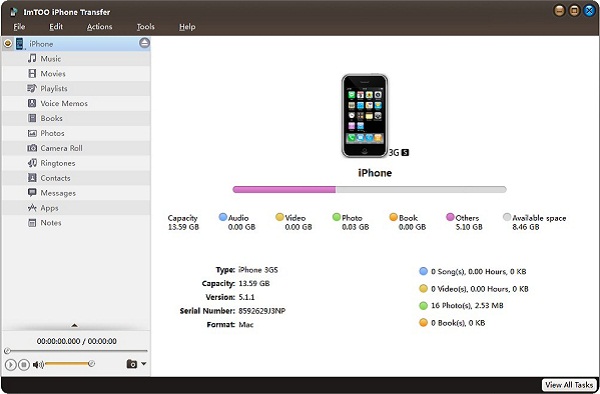Screen dimensions: 600x394
Task: Select the Ringtones icon
Action: pos(32,163)
